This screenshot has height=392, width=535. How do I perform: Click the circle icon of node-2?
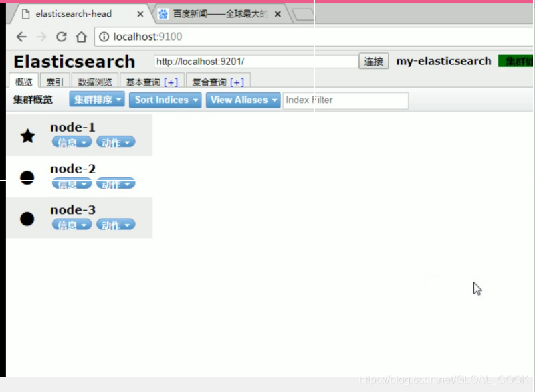[27, 177]
